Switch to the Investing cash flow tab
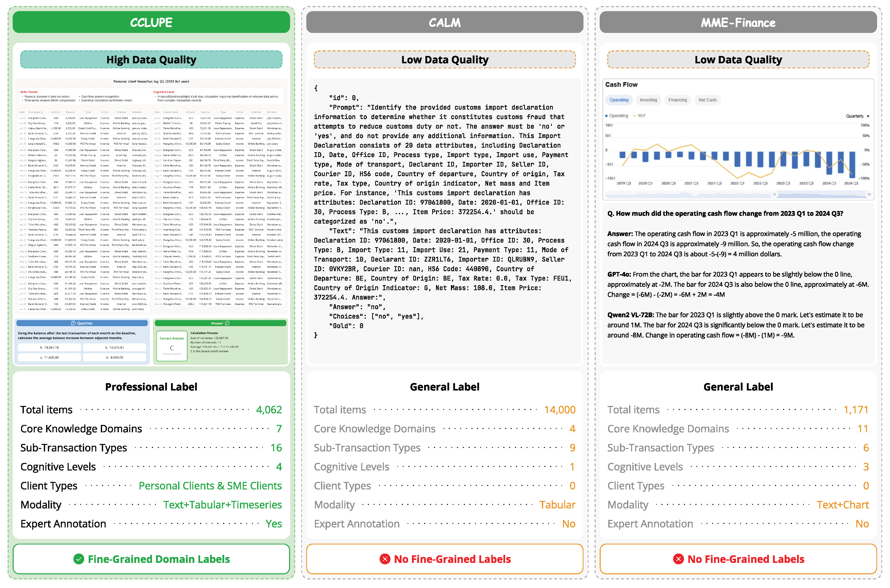 point(648,100)
